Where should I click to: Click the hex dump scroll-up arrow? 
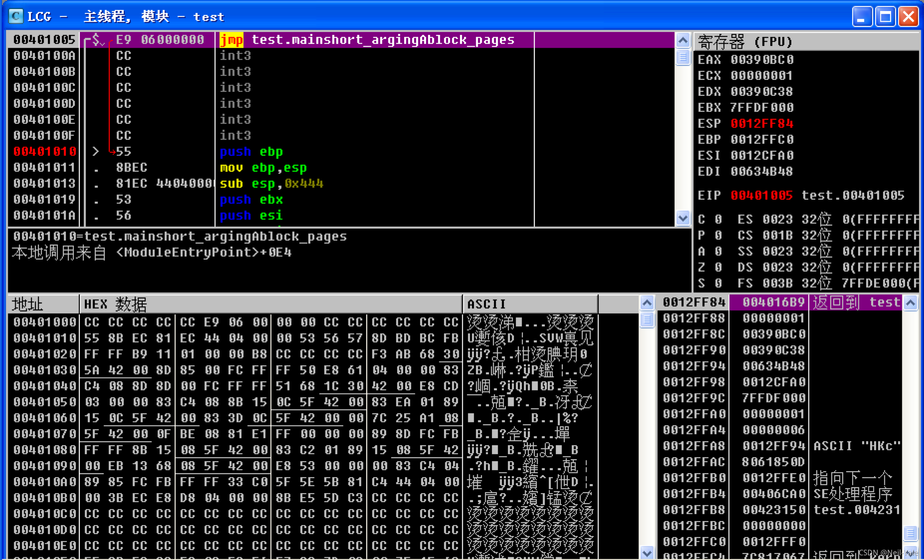pyautogui.click(x=647, y=303)
